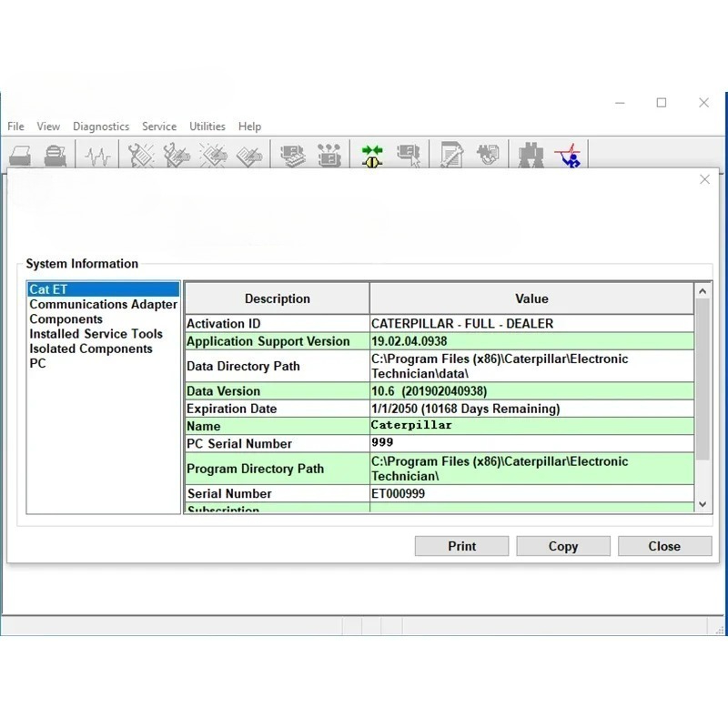Open the Help menu
Image resolution: width=728 pixels, height=728 pixels.
249,126
